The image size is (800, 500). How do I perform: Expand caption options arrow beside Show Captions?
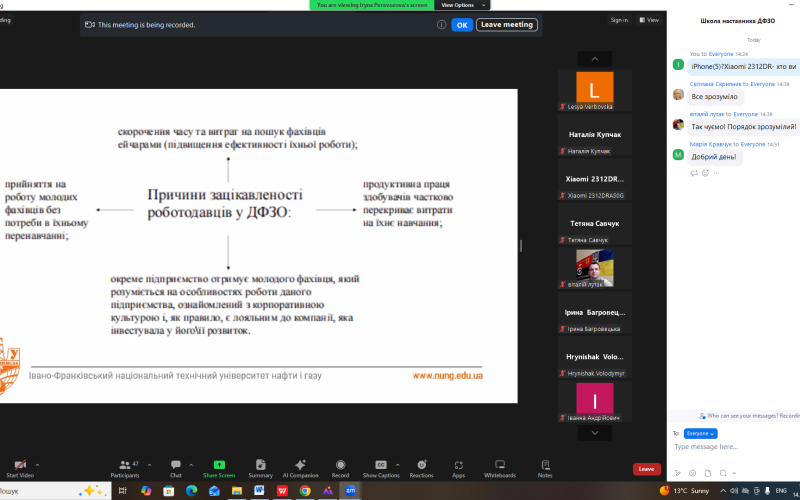(x=397, y=465)
